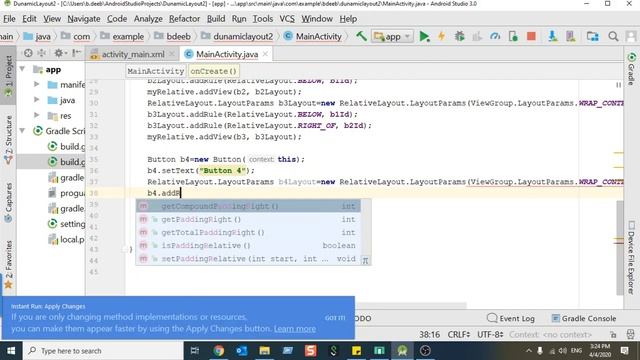Expand the manifests folder node
Screen dimensions: 640x360
point(37,84)
